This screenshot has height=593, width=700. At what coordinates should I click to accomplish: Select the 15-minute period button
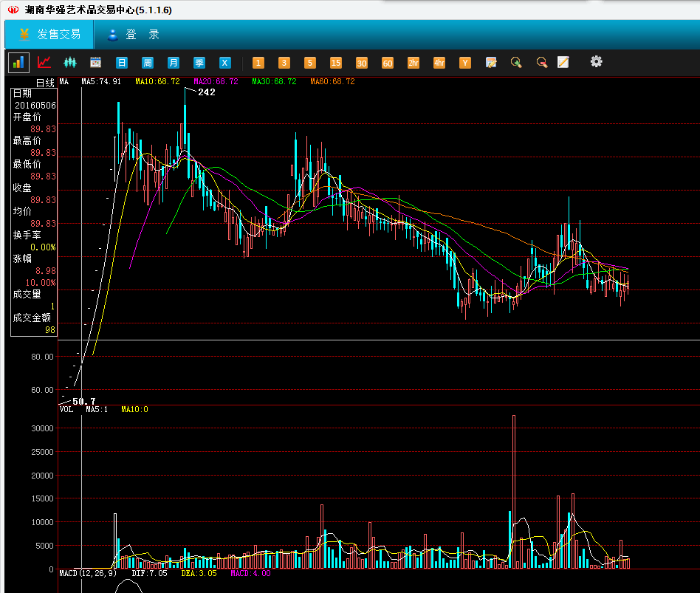click(336, 63)
